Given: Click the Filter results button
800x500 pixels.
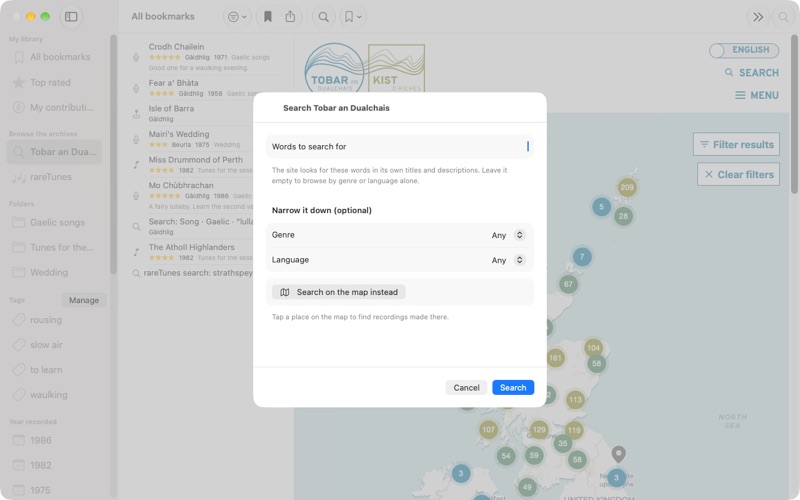Looking at the screenshot, I should tap(737, 144).
